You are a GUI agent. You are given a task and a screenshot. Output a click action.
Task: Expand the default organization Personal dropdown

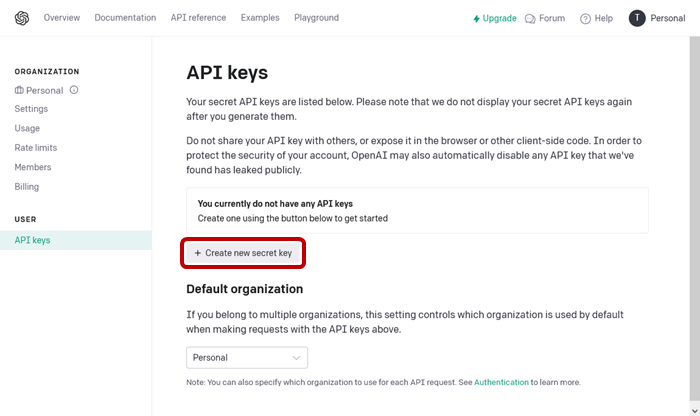[247, 357]
